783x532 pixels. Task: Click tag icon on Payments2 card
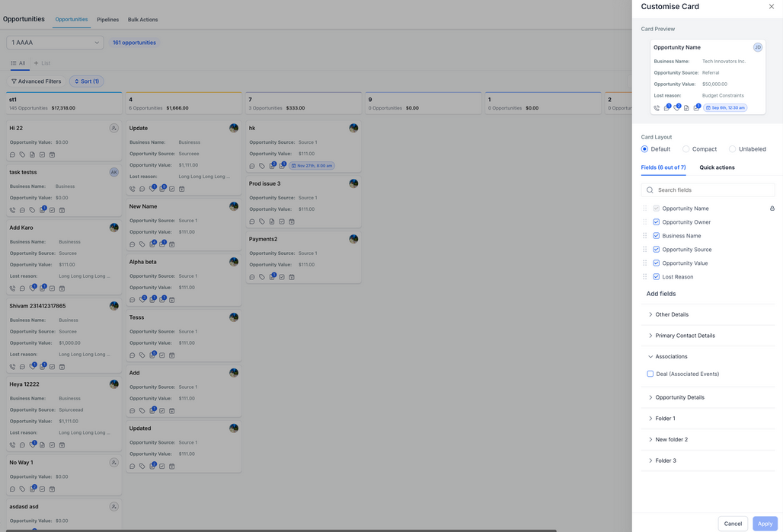click(262, 277)
